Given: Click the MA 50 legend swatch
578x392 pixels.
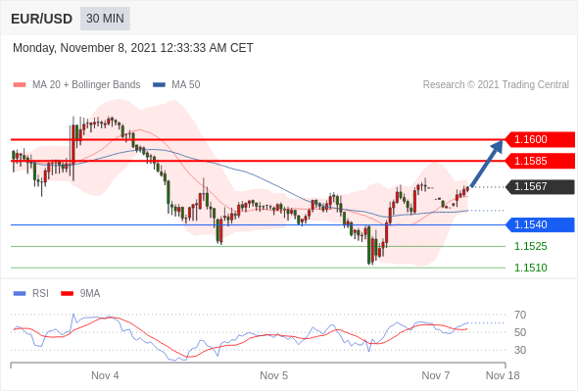Looking at the screenshot, I should pos(159,85).
